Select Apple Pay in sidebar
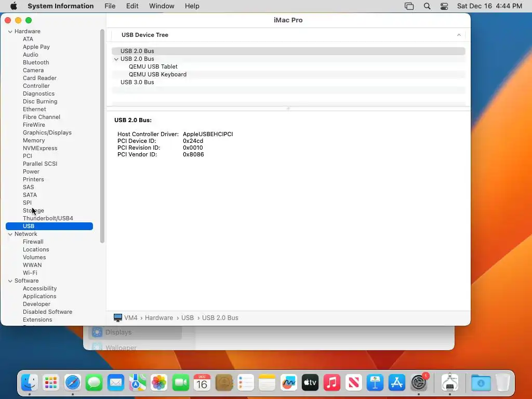Viewport: 532px width, 399px height. coord(36,47)
